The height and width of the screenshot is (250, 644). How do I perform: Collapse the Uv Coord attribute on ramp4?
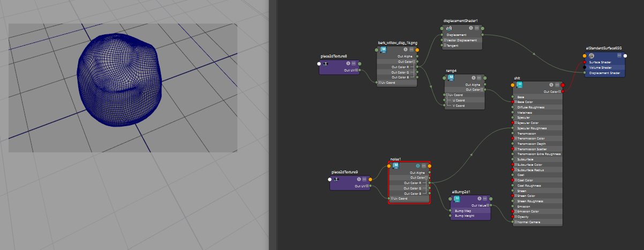tap(447, 95)
